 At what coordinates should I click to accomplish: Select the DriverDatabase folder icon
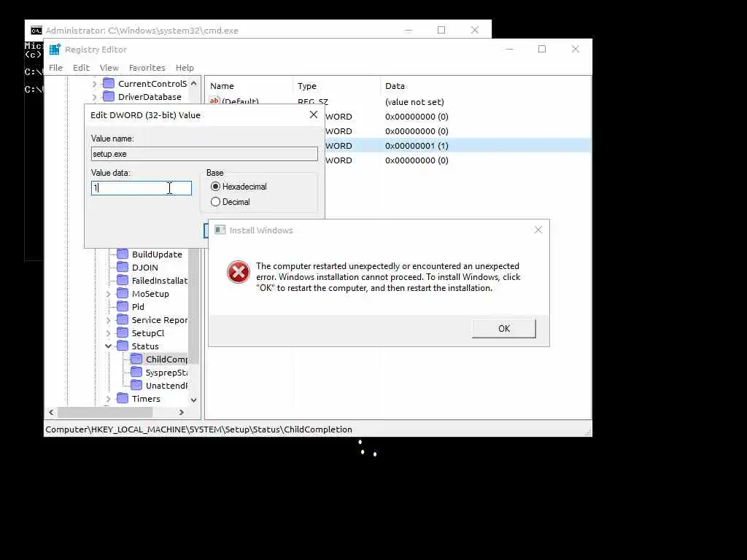(109, 97)
